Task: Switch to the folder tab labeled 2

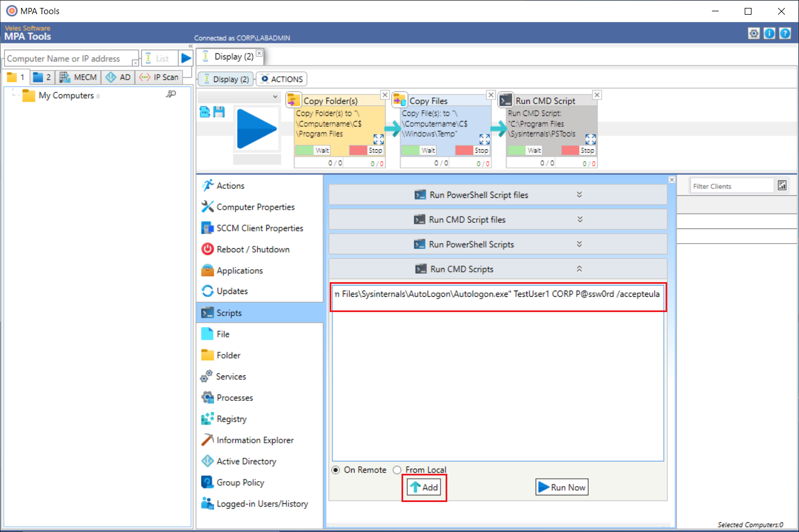Action: [42, 77]
